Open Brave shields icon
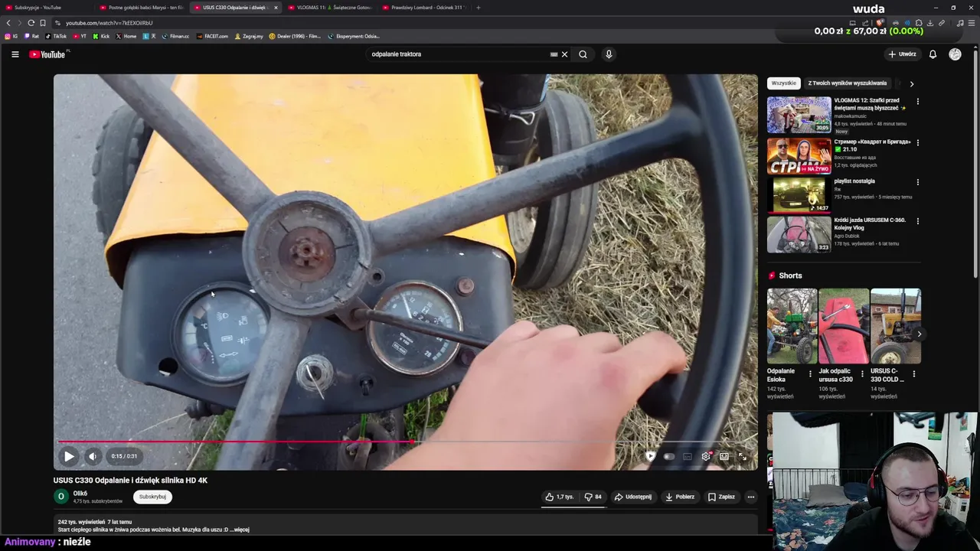This screenshot has height=551, width=980. [880, 23]
